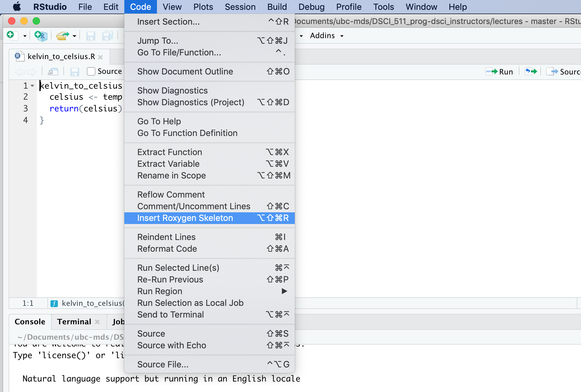Click the Source button in editor toolbar
Viewport: 581px width, 392px height.
point(563,72)
